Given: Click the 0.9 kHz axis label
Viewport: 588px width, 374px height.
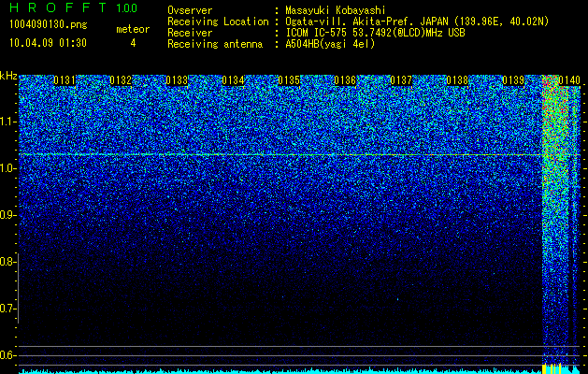Looking at the screenshot, I should 7,215.
